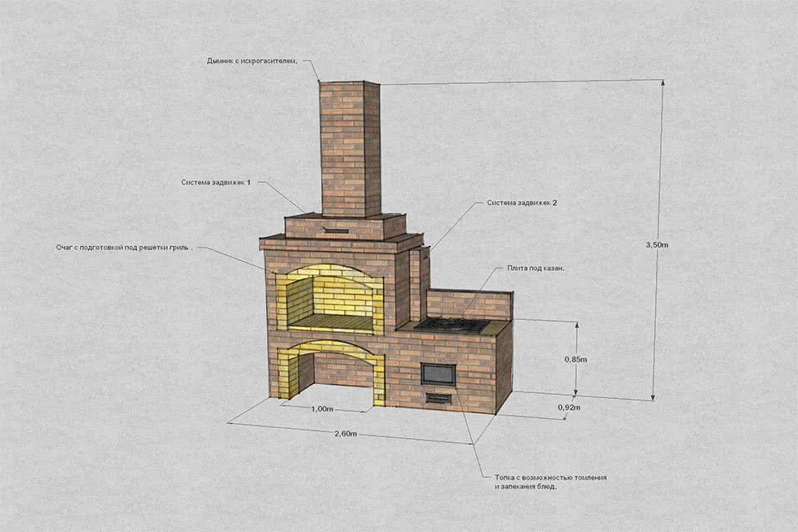Select the 0,85m dimension text
Image resolution: width=798 pixels, height=532 pixels.
click(575, 359)
